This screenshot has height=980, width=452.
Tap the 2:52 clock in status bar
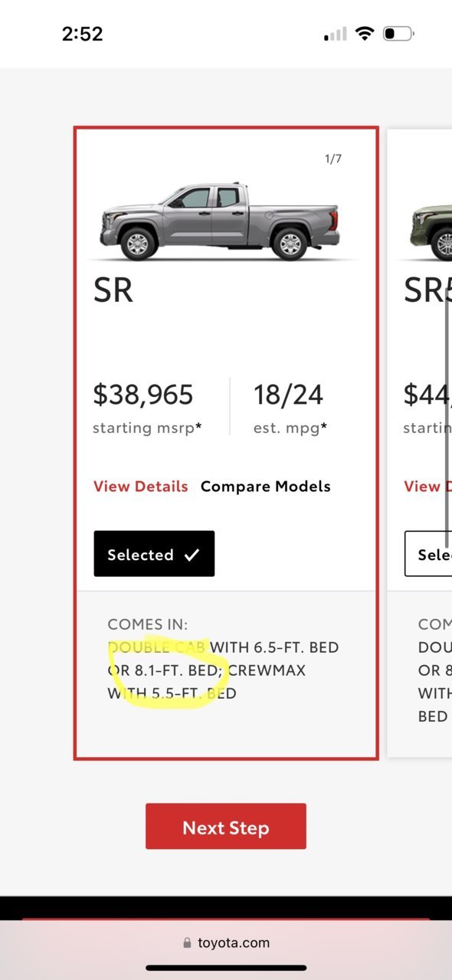(82, 34)
